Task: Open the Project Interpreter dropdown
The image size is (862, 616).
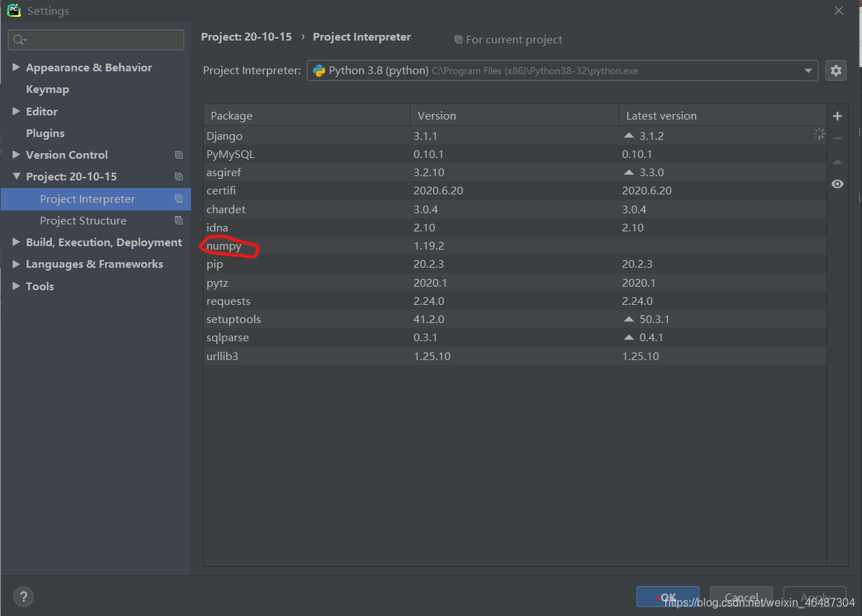Action: (808, 71)
